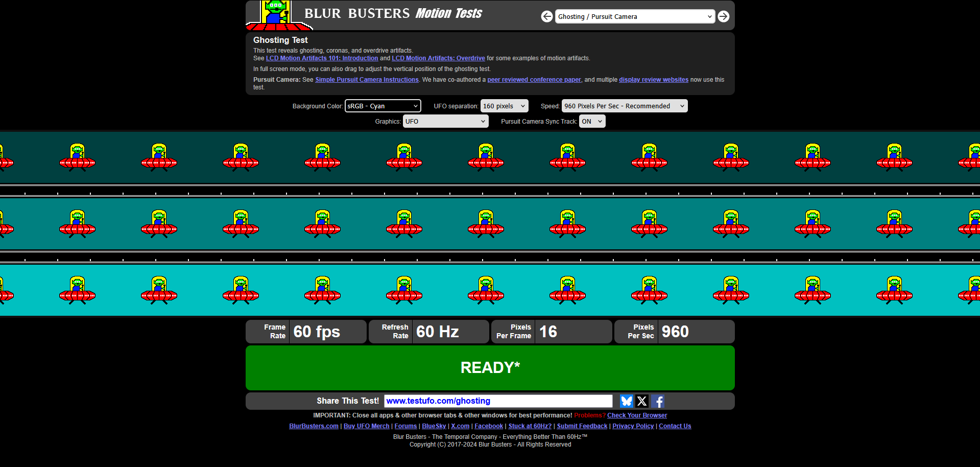Open Check Your Browser link

tap(637, 415)
